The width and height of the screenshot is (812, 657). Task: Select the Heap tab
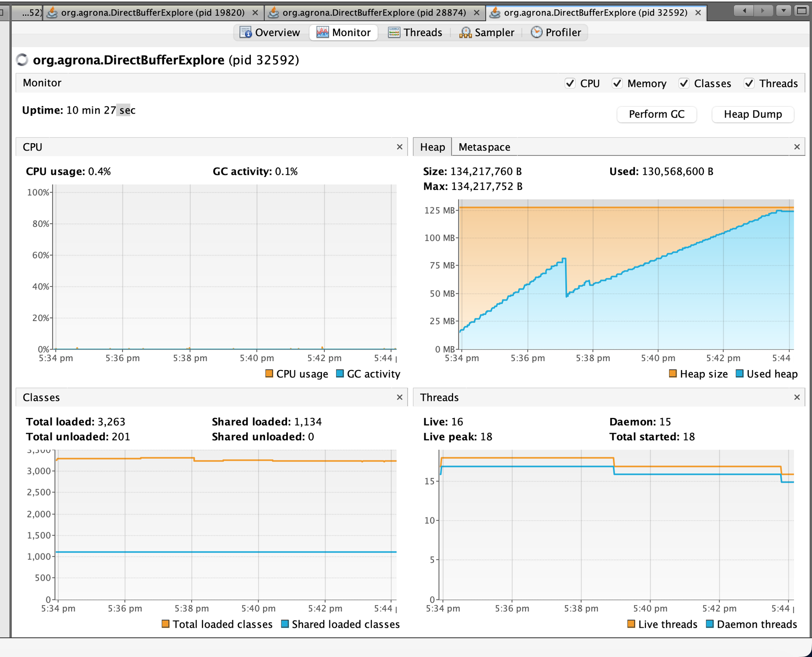(x=432, y=147)
